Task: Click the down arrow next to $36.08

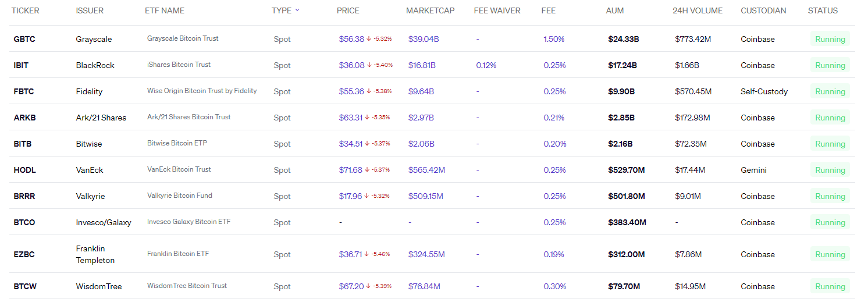Action: pyautogui.click(x=369, y=65)
